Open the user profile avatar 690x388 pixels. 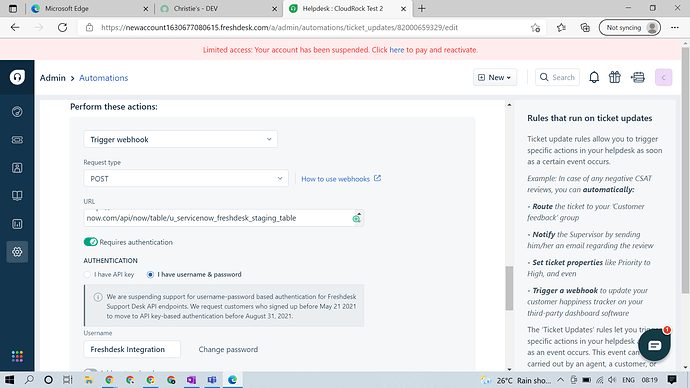[664, 77]
